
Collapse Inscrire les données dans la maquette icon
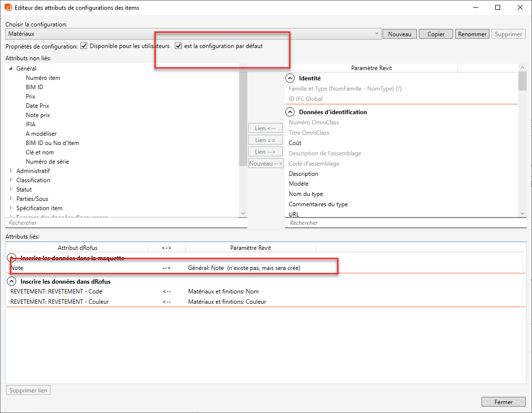12,258
